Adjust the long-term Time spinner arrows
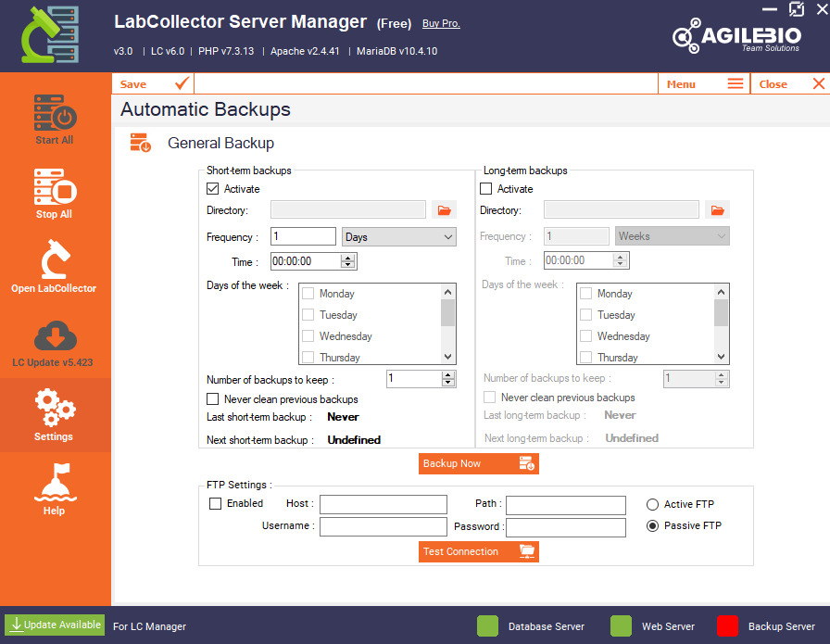This screenshot has height=644, width=830. coord(620,260)
